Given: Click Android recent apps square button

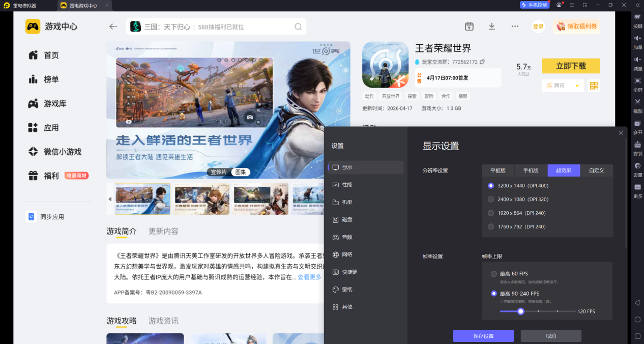Looking at the screenshot, I should (x=637, y=336).
